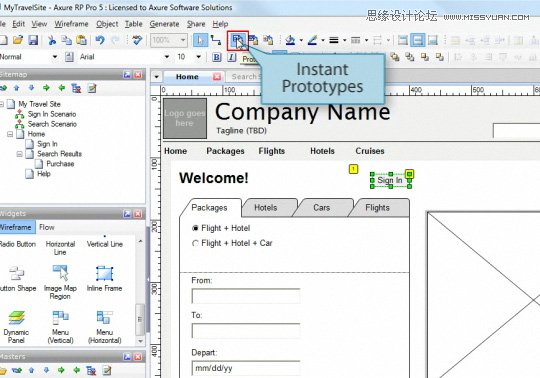The image size is (540, 378).
Task: Move page down in Sitemap toolbar
Action: point(31,88)
